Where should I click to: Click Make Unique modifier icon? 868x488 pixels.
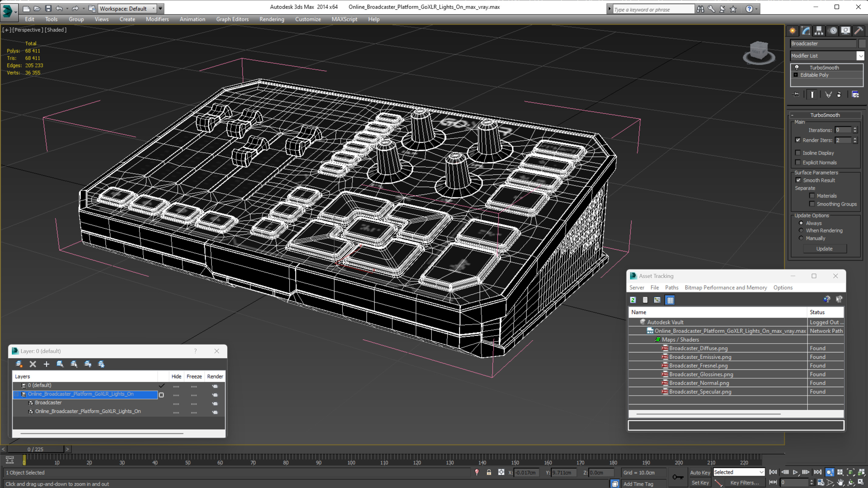[828, 95]
